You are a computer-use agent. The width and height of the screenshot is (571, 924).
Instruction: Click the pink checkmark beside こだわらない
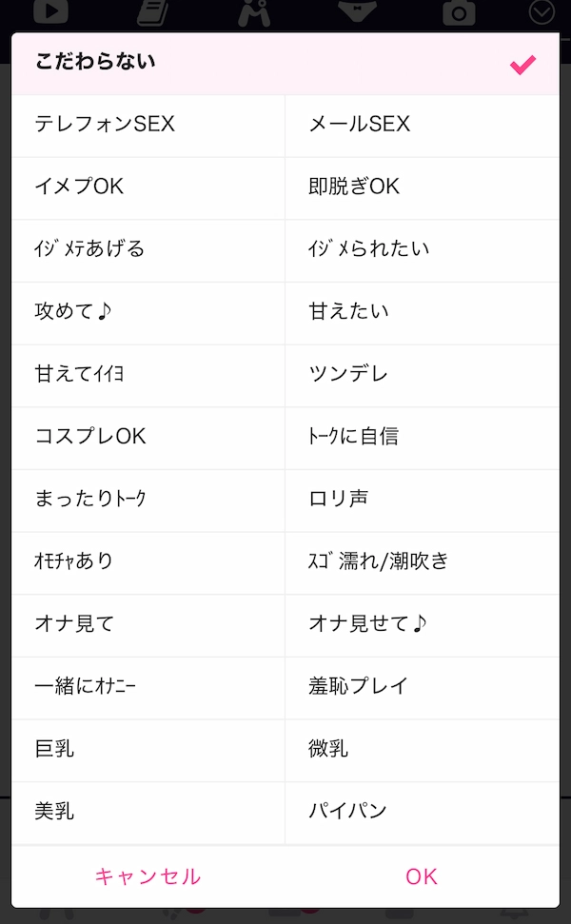(x=522, y=64)
